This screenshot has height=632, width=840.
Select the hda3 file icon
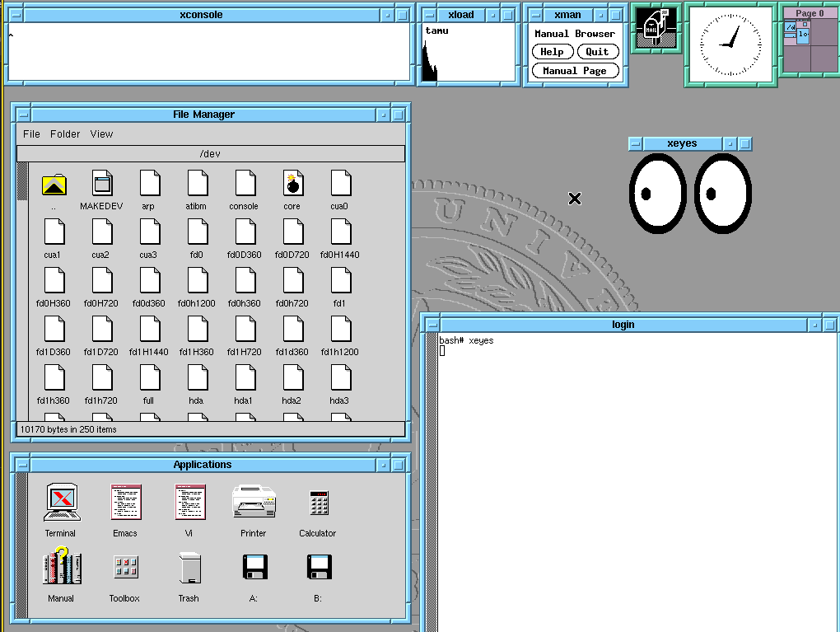pyautogui.click(x=341, y=377)
